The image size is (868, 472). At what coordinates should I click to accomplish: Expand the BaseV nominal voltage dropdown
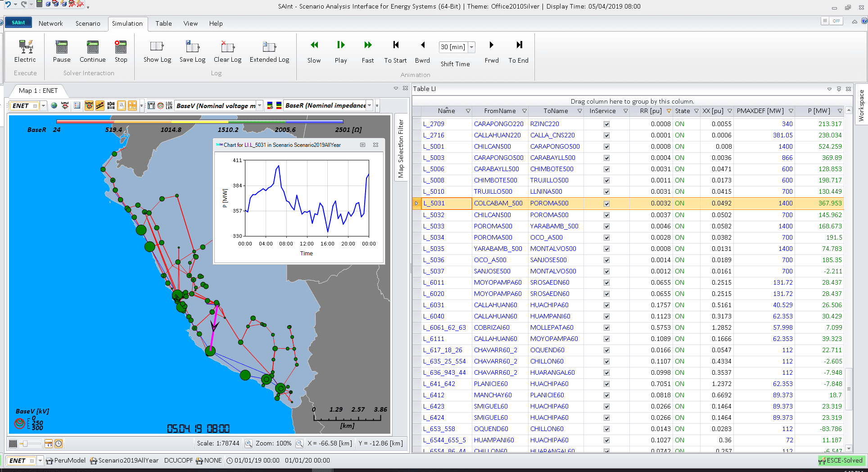coord(260,105)
